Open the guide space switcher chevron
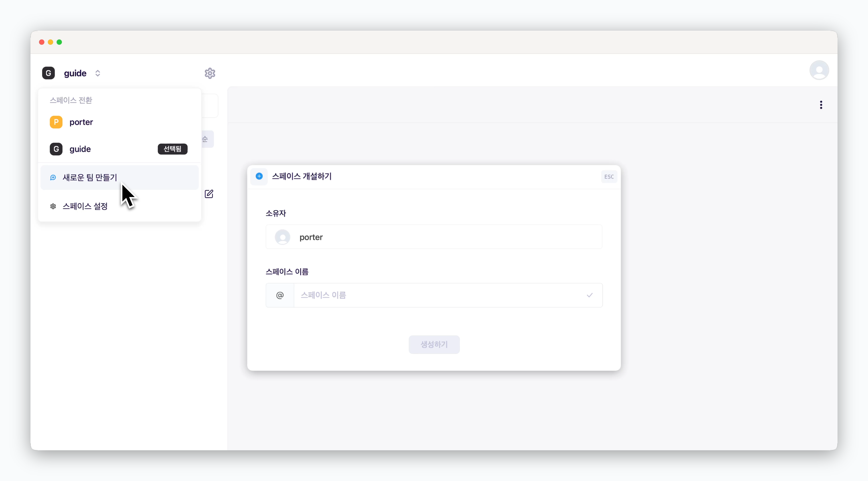868x481 pixels. (x=98, y=73)
